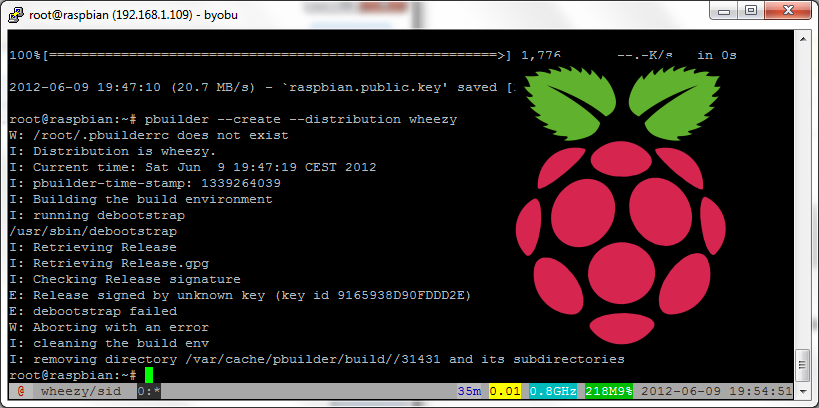The width and height of the screenshot is (819, 408).
Task: Click the green 218M9% memory indicator
Action: [609, 391]
